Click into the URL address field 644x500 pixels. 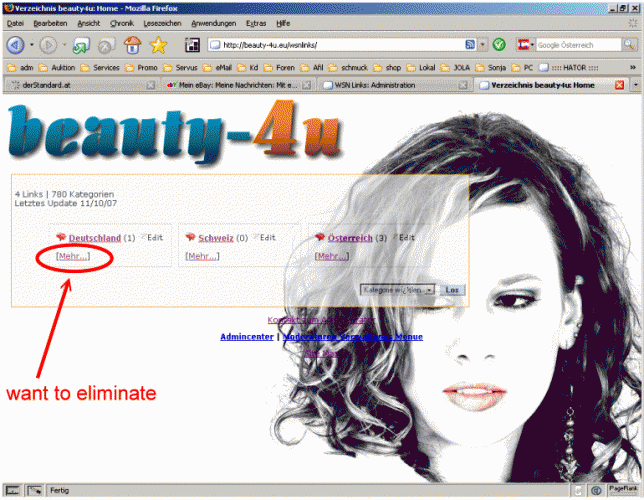pyautogui.click(x=330, y=45)
